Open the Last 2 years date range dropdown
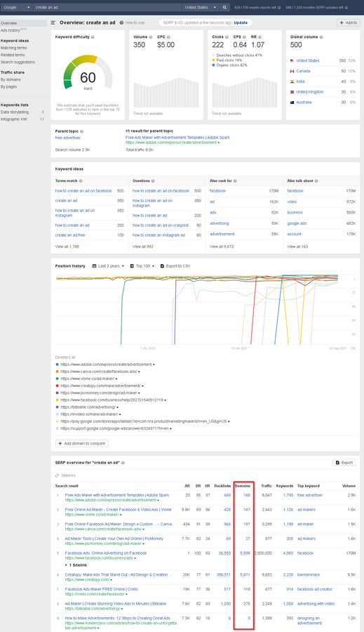Screen dimensions: 364x632 108,266
